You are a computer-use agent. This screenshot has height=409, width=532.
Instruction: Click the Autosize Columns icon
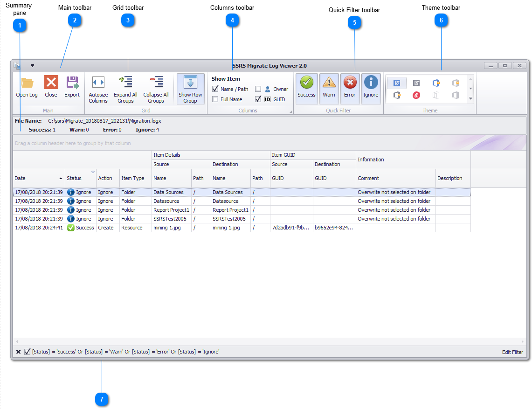click(x=98, y=82)
